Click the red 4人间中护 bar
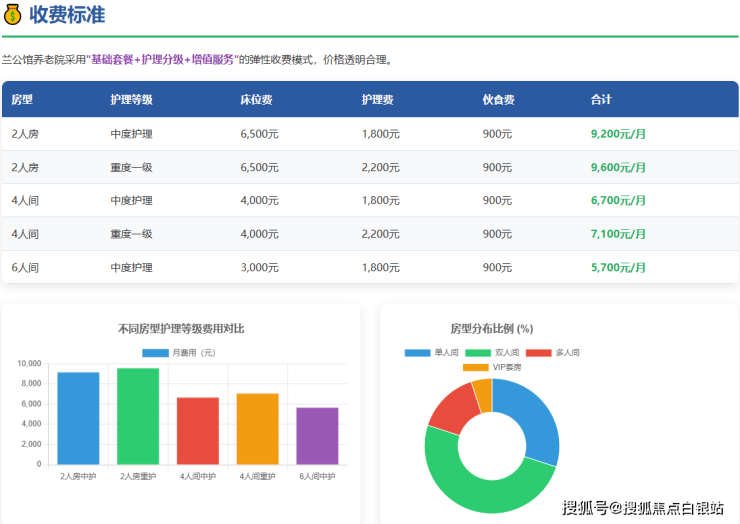The width and height of the screenshot is (740, 524). 198,431
